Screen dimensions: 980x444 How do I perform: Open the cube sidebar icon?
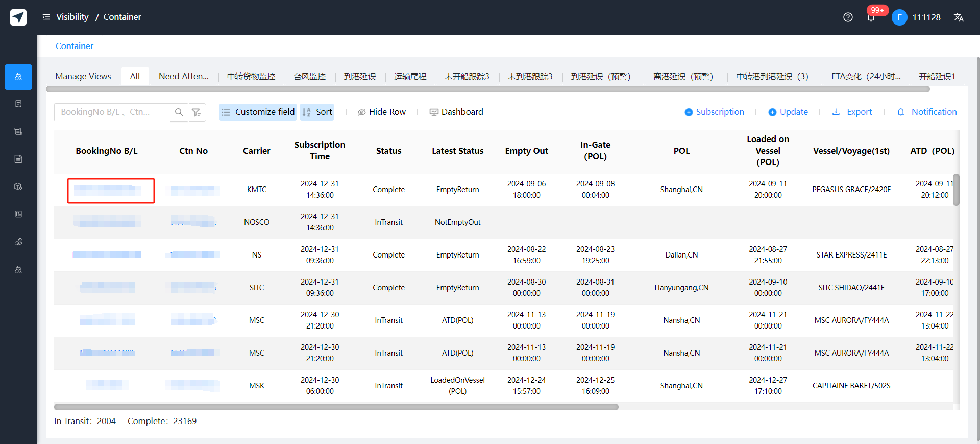(x=18, y=186)
